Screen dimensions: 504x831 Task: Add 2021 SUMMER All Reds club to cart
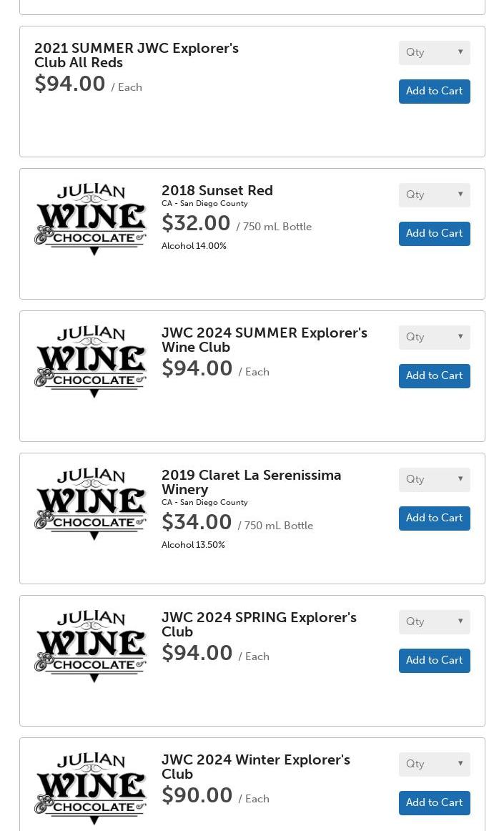(434, 92)
